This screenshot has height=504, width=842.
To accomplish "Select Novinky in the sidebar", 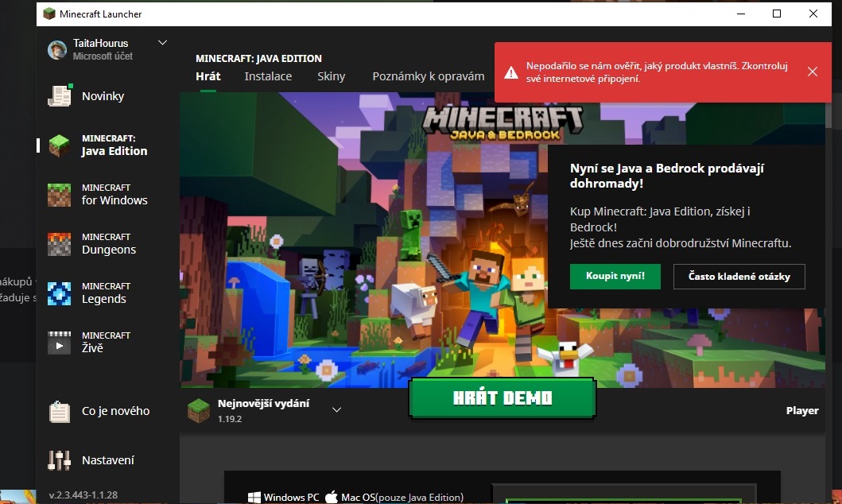I will (x=103, y=96).
